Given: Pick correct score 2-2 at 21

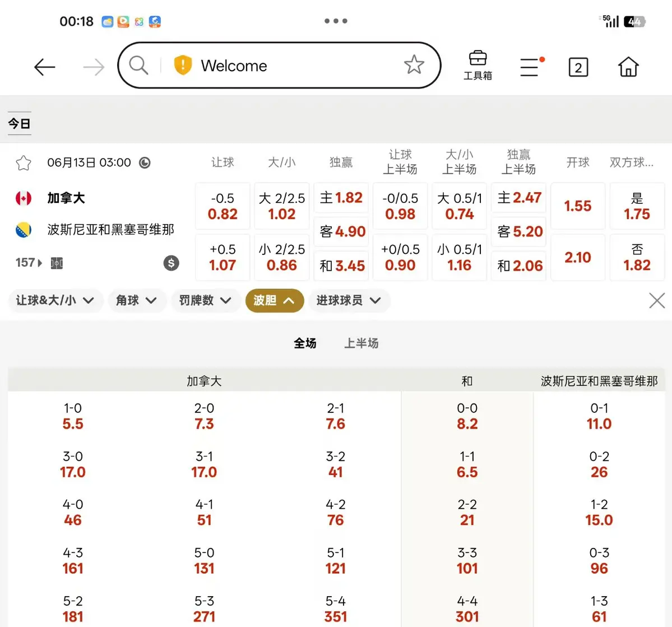Looking at the screenshot, I should (467, 512).
